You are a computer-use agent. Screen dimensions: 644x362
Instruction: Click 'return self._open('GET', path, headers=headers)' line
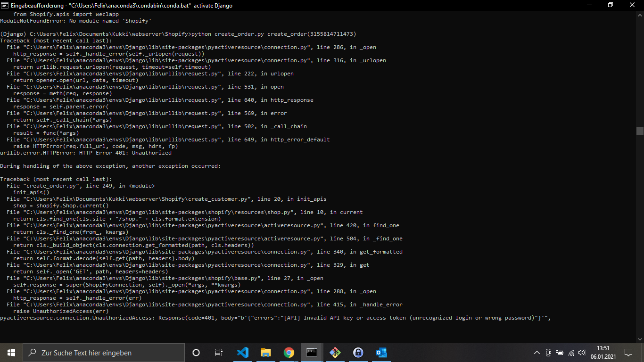point(91,271)
